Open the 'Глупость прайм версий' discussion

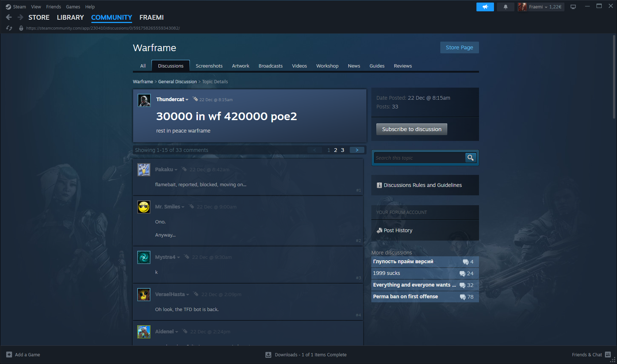425,261
